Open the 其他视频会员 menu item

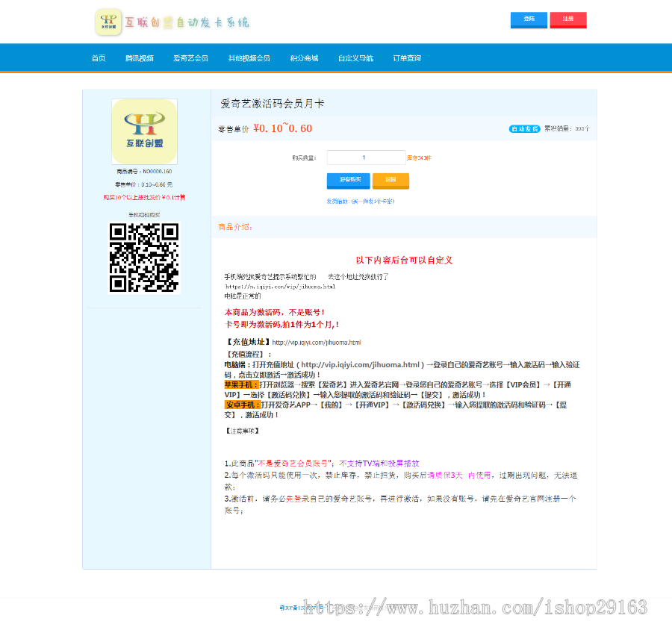click(x=249, y=58)
